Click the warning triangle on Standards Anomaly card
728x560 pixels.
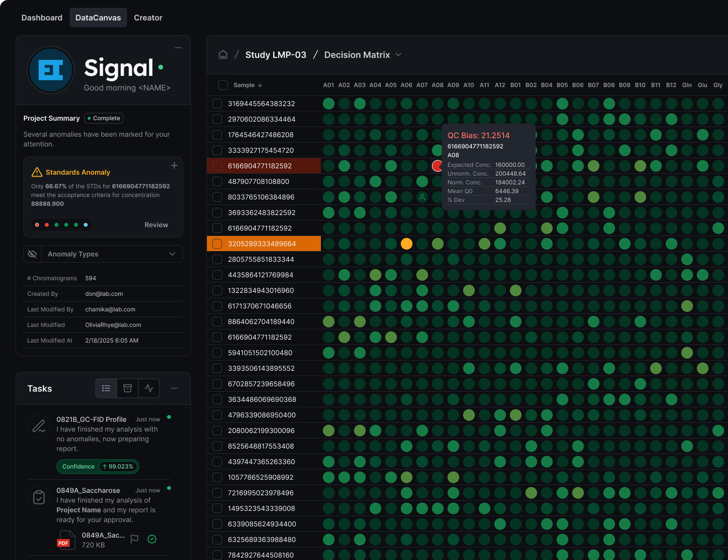[x=37, y=172]
